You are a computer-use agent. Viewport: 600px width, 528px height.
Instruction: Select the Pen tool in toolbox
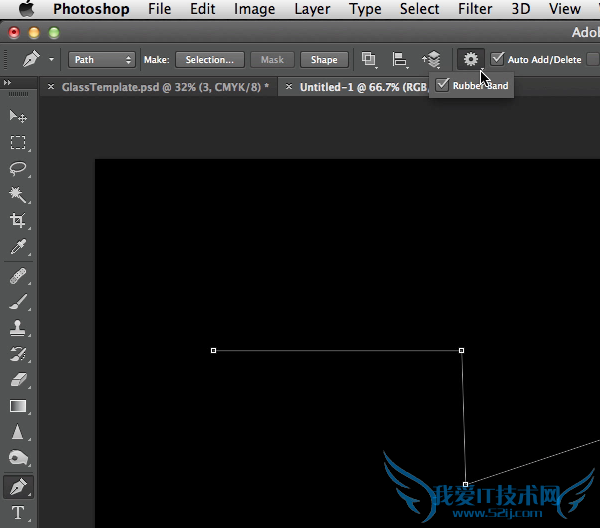(18, 487)
